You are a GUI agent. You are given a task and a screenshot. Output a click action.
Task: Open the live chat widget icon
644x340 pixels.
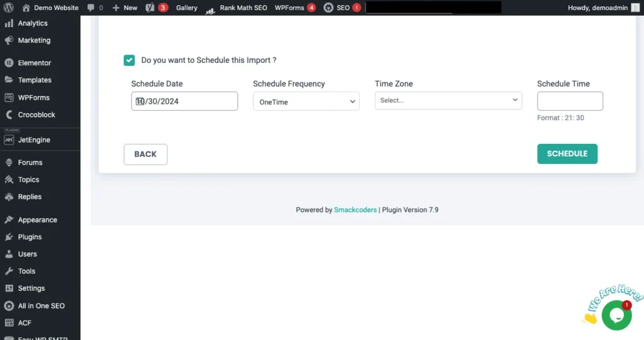point(616,315)
